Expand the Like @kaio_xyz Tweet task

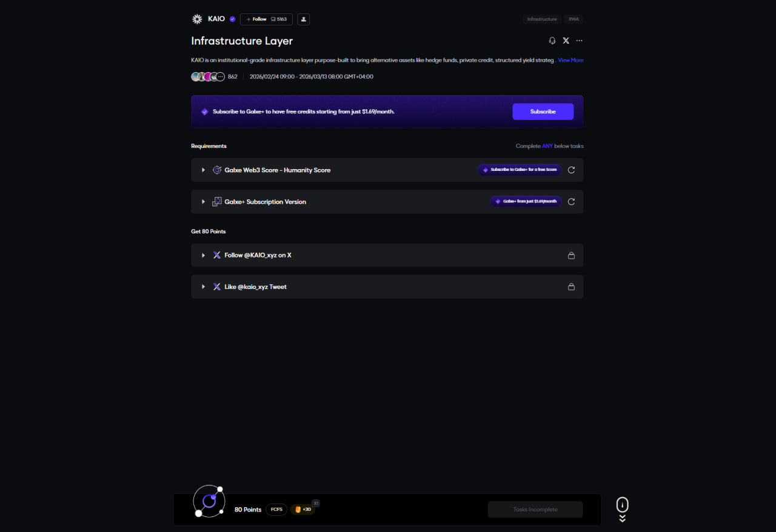pyautogui.click(x=203, y=287)
